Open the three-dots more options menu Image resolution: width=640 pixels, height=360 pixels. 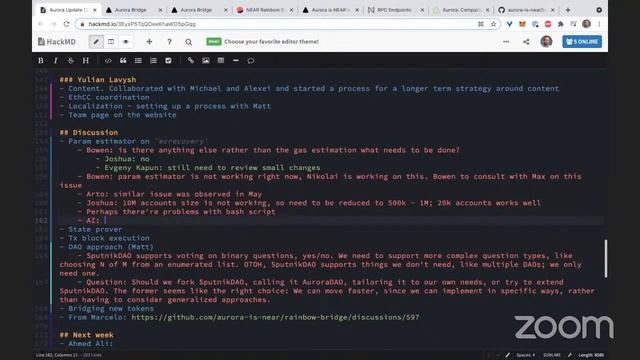506,42
